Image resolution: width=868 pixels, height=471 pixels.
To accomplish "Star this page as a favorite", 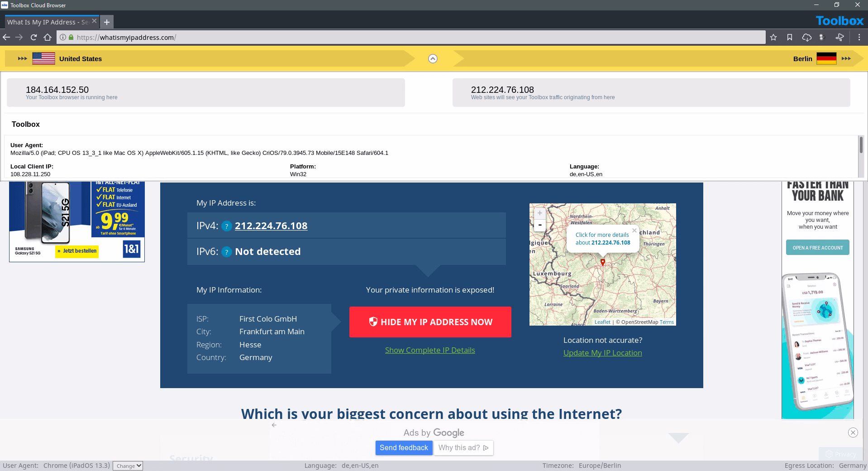I will pos(773,37).
